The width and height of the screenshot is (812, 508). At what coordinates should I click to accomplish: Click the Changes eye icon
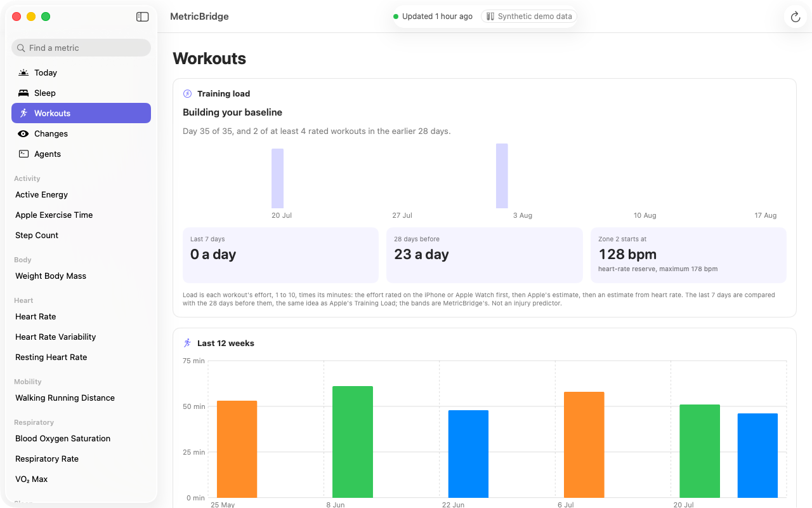point(23,133)
